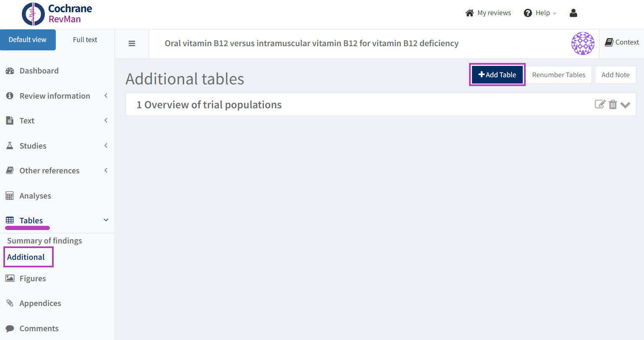Expand the Review information section
644x340 pixels.
(55, 96)
